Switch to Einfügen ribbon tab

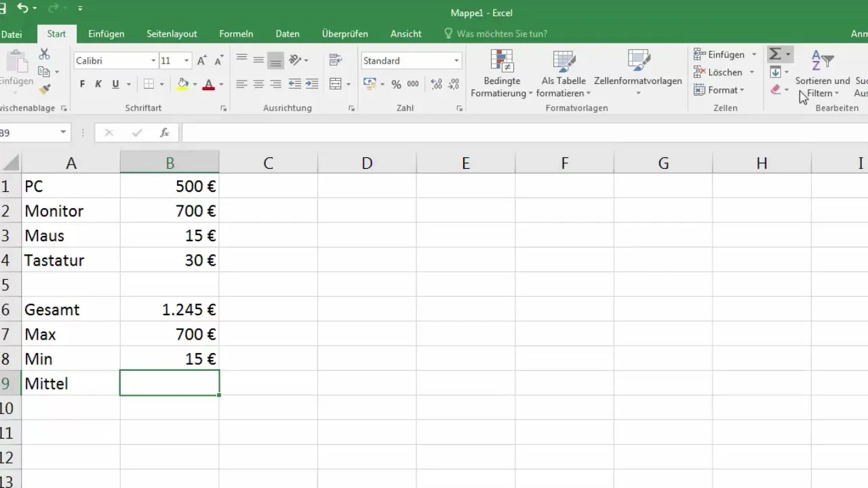tap(106, 34)
